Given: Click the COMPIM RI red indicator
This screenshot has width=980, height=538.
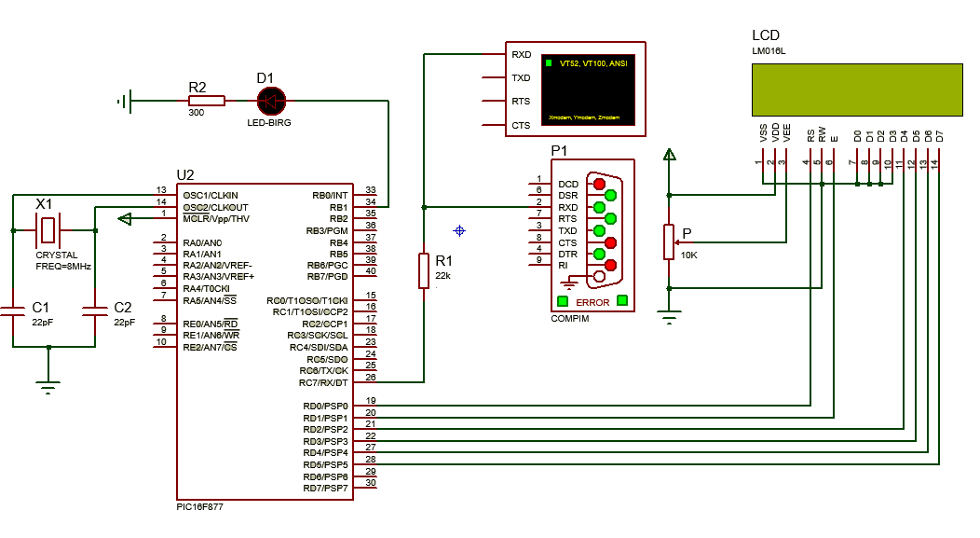Looking at the screenshot, I should pyautogui.click(x=610, y=265).
